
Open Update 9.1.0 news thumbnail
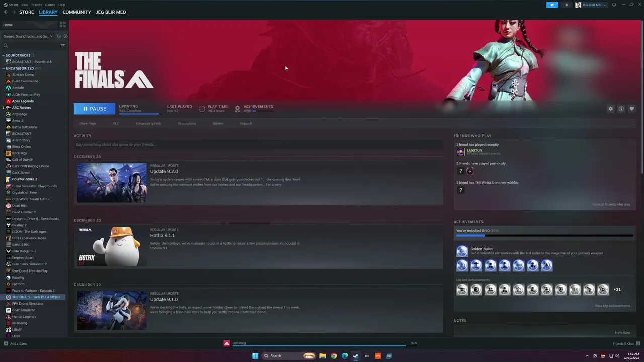(x=112, y=310)
